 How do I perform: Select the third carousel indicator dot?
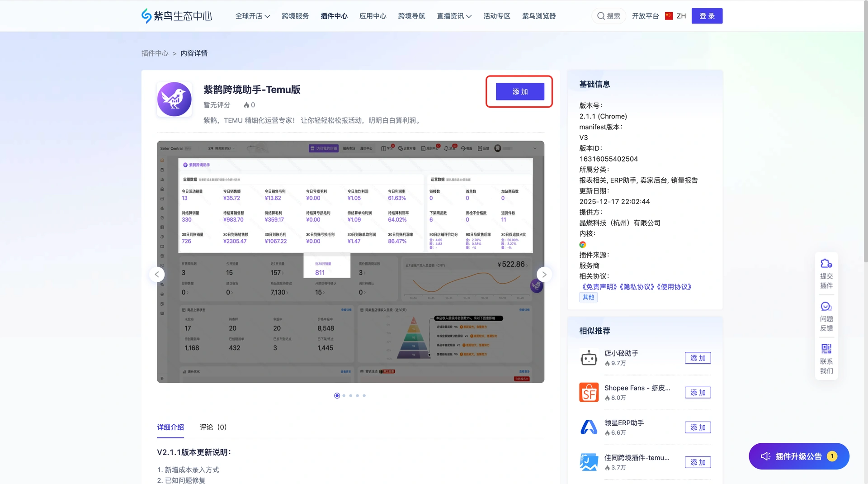[x=350, y=395]
